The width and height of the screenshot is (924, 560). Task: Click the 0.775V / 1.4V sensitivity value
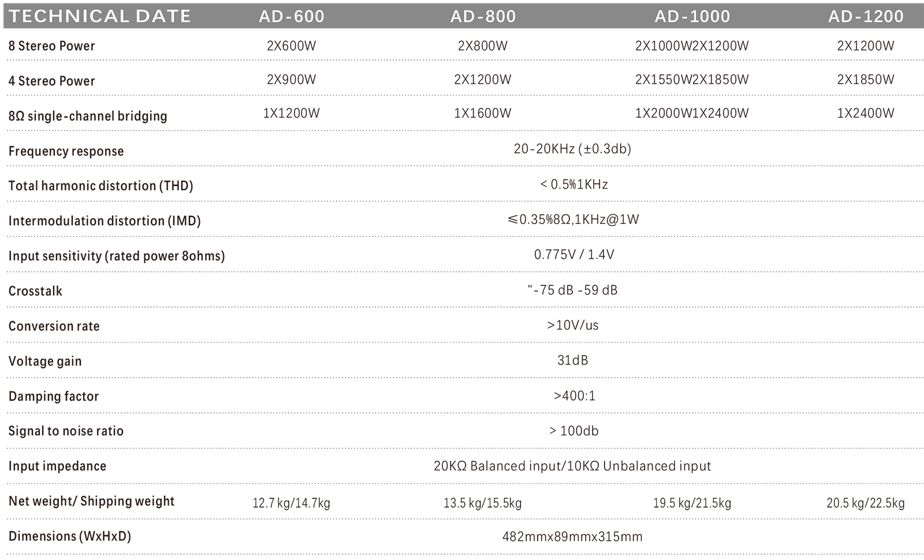tap(574, 255)
